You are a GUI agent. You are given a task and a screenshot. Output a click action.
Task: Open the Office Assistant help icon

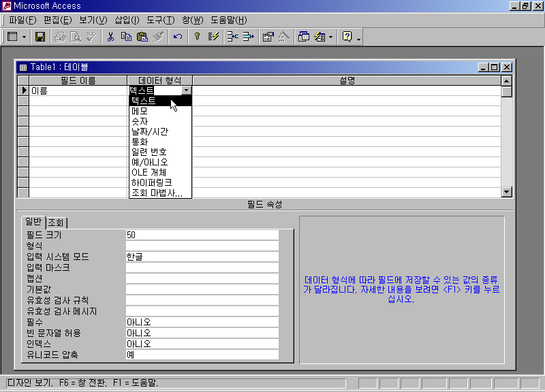click(x=347, y=37)
